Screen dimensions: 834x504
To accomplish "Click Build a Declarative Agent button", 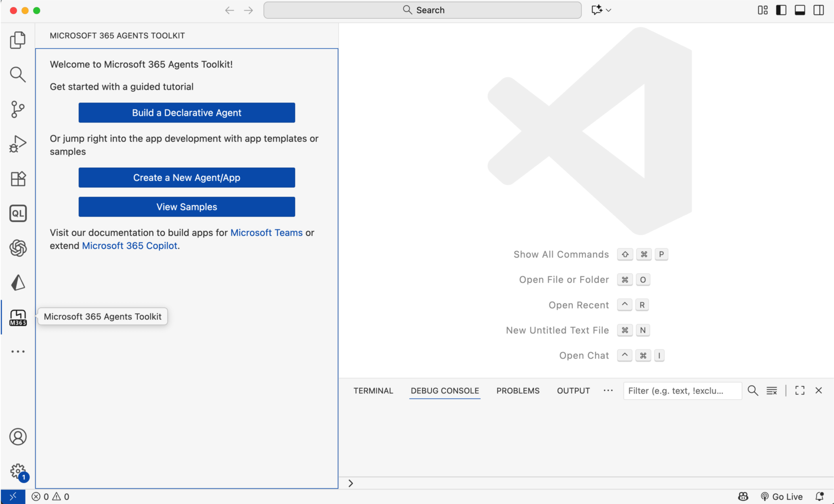I will (187, 113).
